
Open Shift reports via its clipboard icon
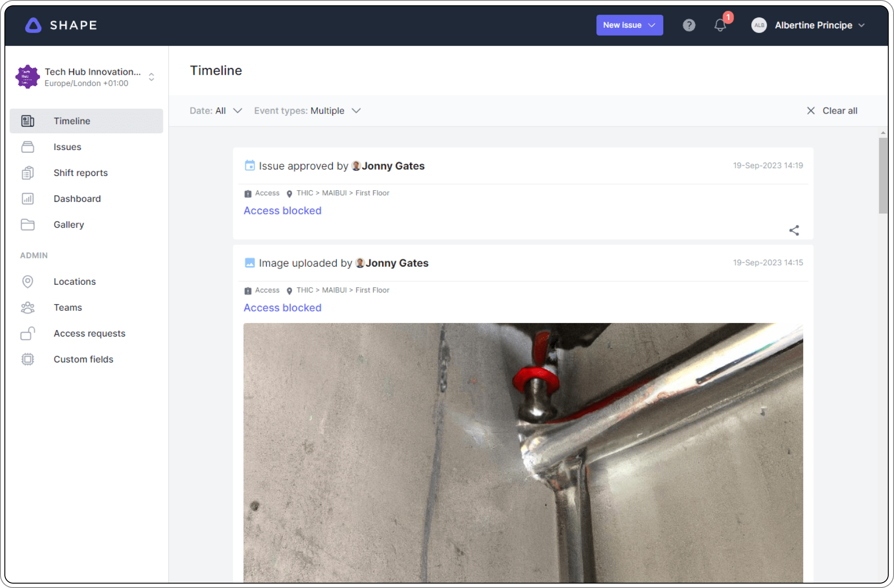[x=28, y=173]
